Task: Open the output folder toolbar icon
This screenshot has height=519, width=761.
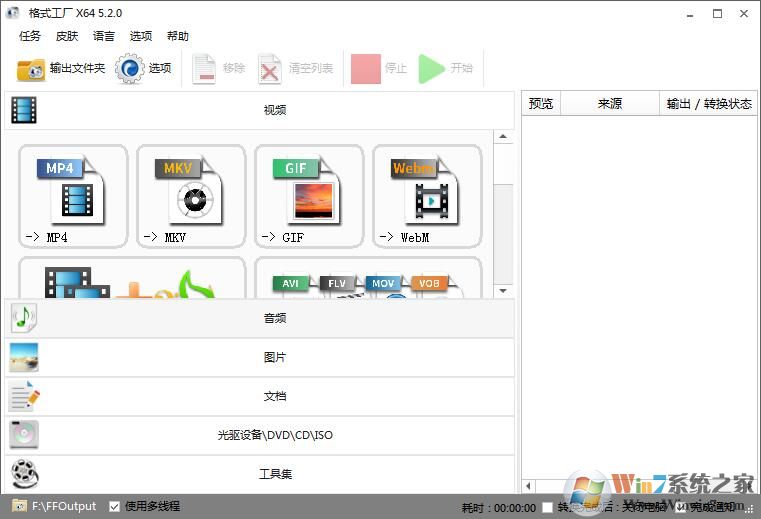Action: (x=31, y=69)
